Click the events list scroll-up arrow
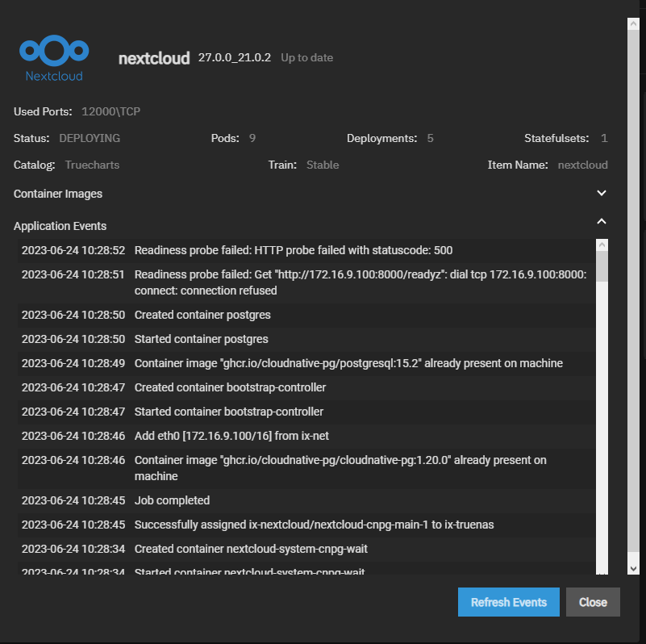This screenshot has height=644, width=646. click(602, 245)
